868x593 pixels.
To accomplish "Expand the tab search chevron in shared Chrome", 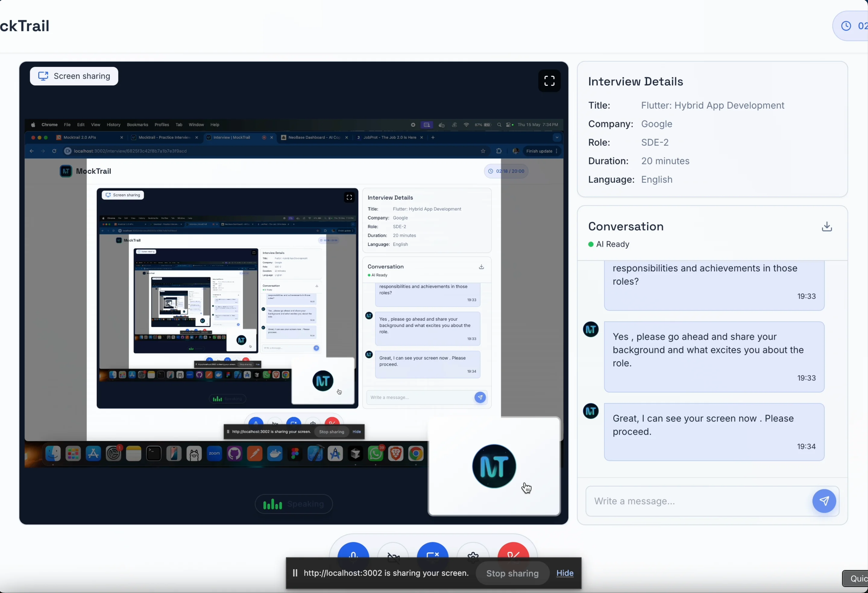I will coord(557,138).
